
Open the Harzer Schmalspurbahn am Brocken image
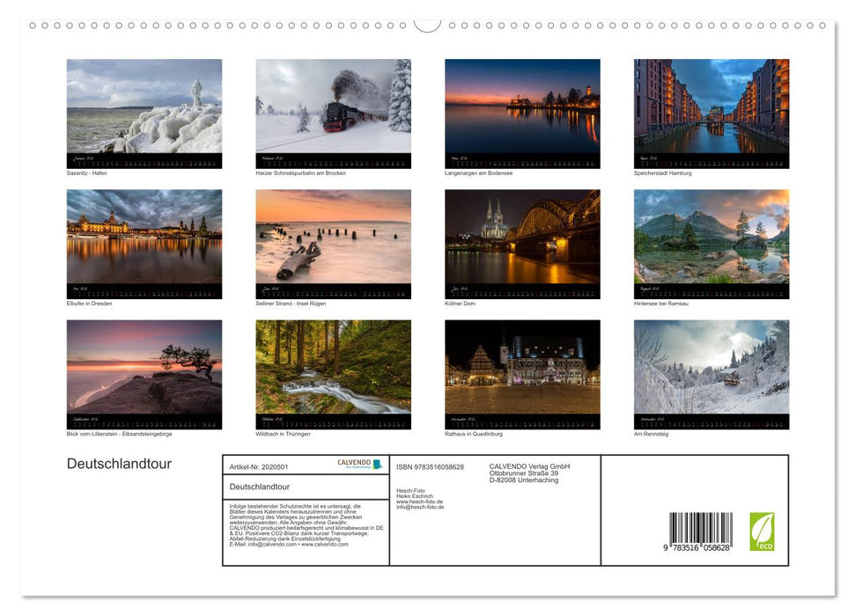(333, 110)
